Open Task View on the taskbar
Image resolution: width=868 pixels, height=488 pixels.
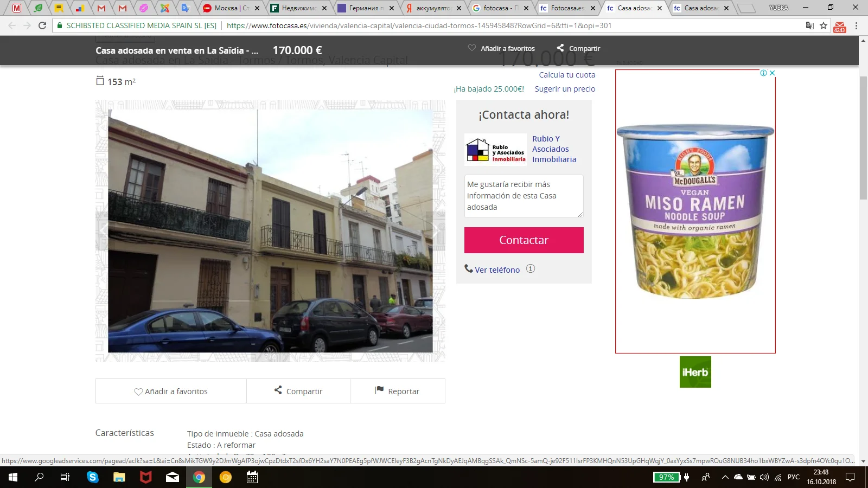tap(65, 477)
